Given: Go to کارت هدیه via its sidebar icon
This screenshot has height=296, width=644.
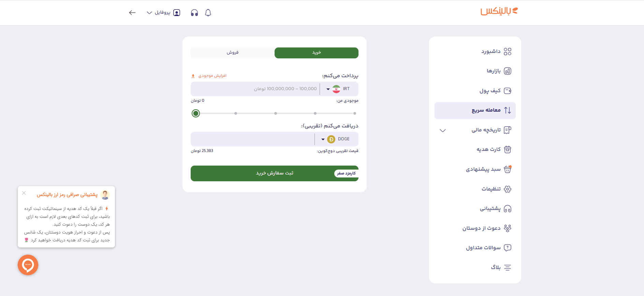Looking at the screenshot, I should (507, 149).
